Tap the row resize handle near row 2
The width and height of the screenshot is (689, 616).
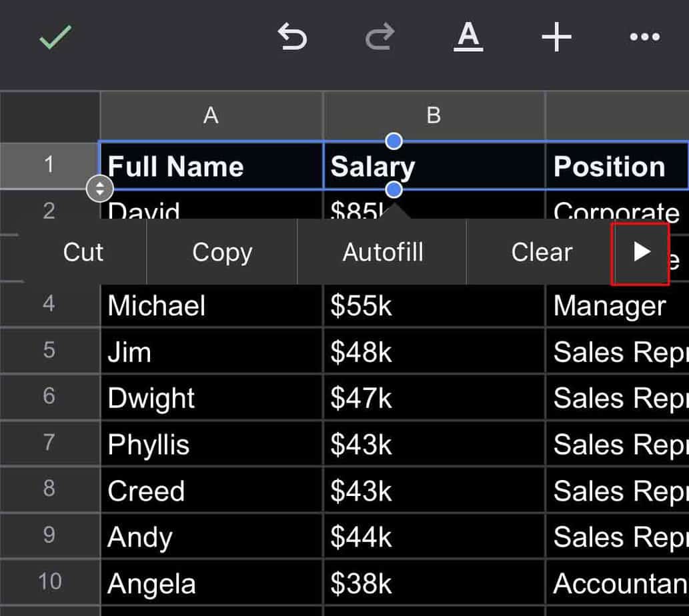(99, 189)
